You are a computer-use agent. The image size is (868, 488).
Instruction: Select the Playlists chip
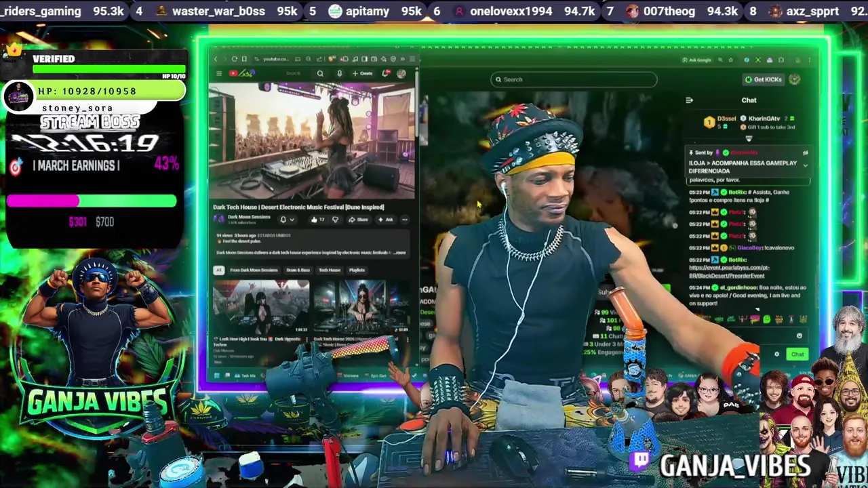tap(357, 270)
